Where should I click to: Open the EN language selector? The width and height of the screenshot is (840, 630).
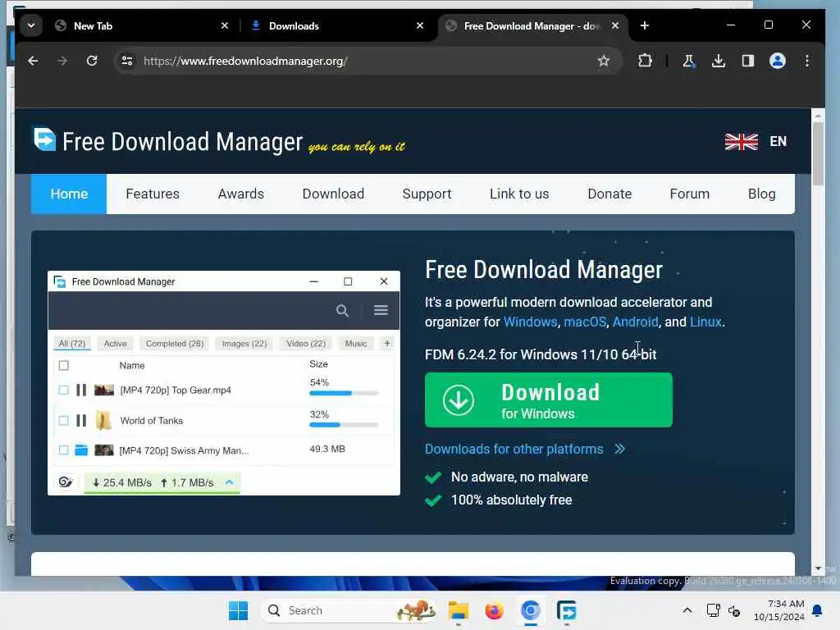pyautogui.click(x=778, y=141)
